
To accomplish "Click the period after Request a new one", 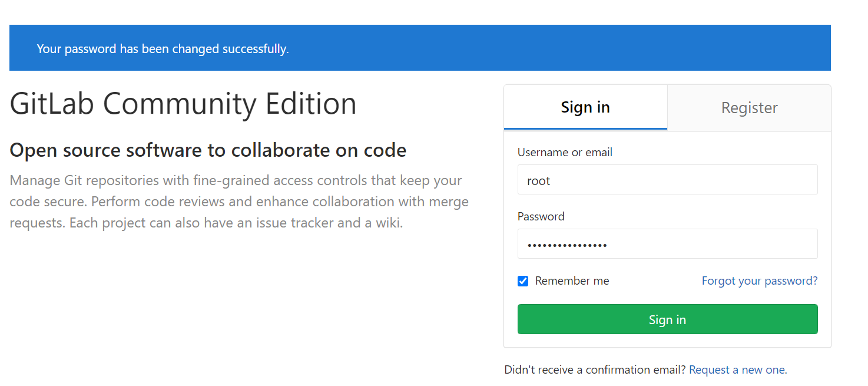I will pos(787,371).
